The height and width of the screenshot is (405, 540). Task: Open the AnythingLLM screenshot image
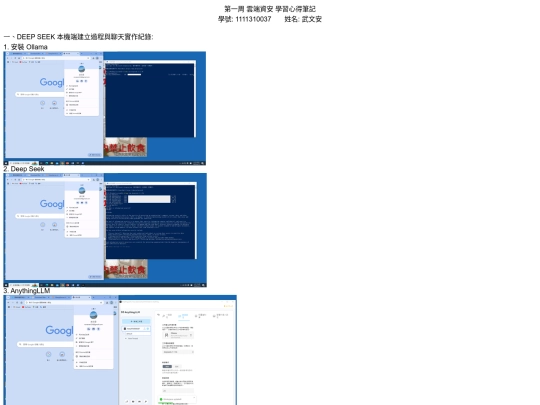[x=120, y=350]
